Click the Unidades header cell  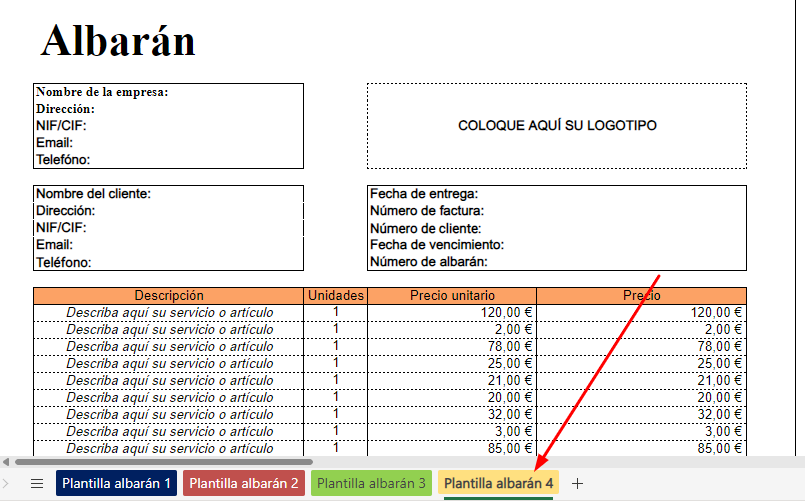[336, 296]
